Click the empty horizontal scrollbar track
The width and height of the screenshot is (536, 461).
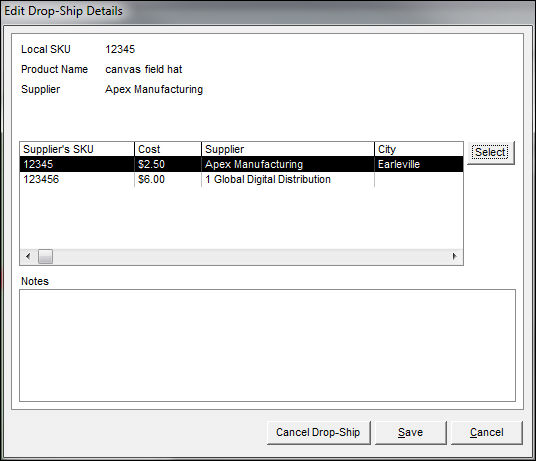(250, 256)
